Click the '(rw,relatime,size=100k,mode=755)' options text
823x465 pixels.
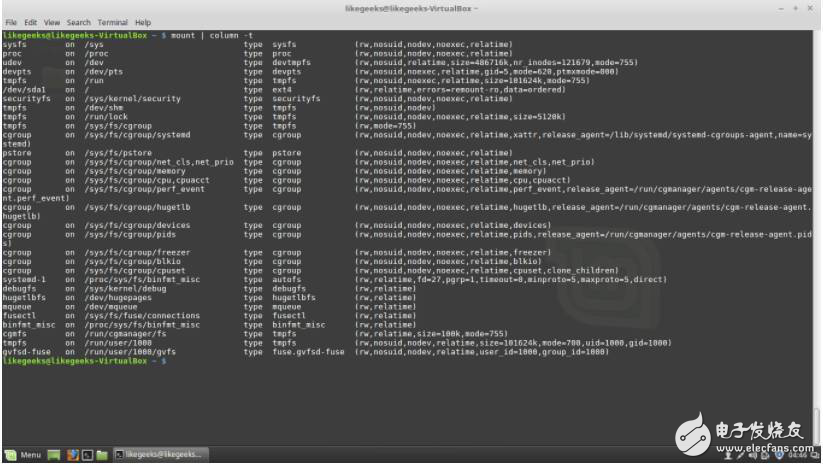431,334
